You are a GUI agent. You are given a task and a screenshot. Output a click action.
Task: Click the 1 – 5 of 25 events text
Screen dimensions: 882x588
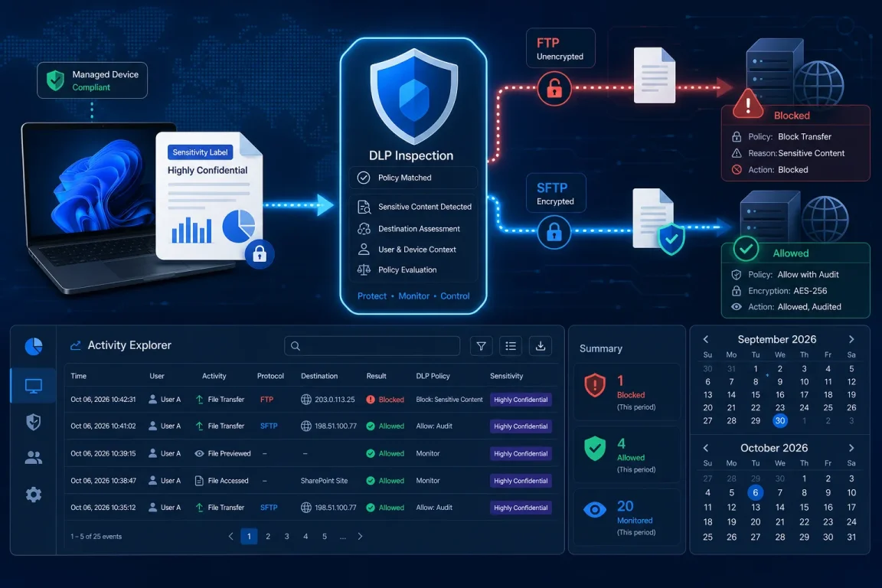96,536
